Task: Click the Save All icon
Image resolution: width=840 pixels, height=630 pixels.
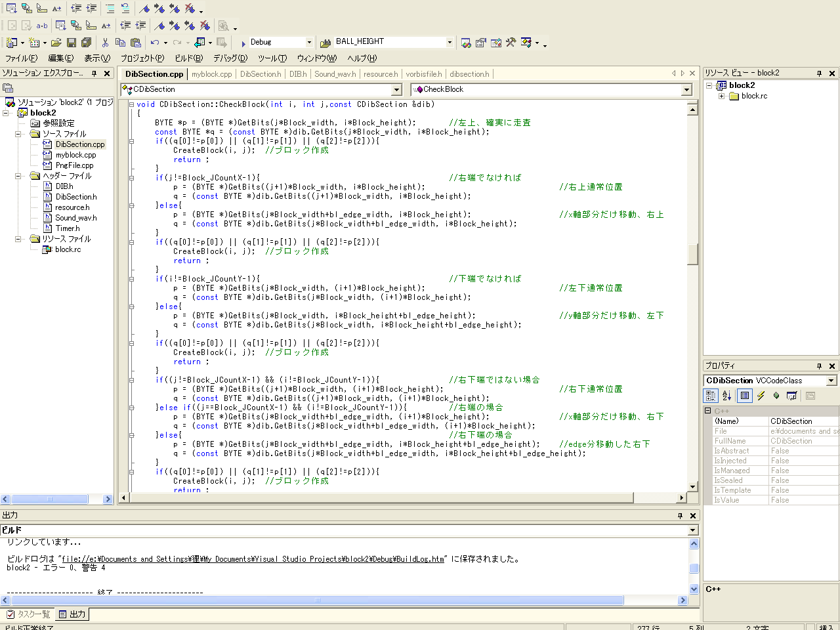Action: pos(86,43)
